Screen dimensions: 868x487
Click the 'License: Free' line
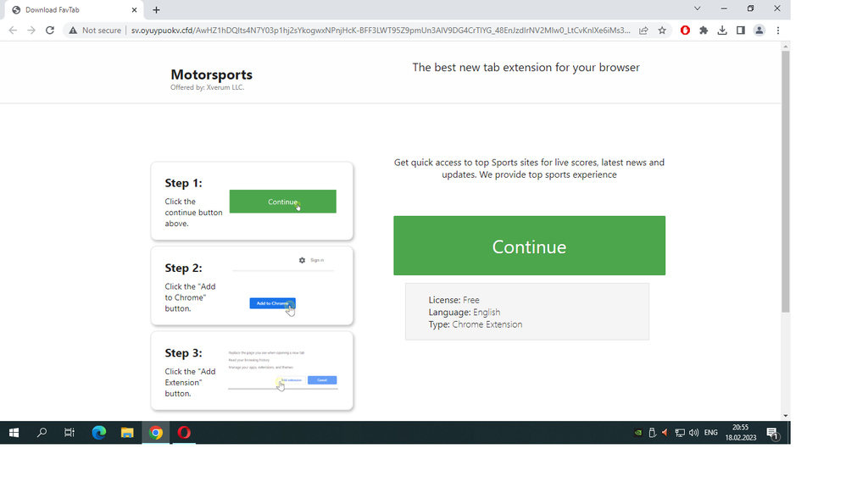454,300
